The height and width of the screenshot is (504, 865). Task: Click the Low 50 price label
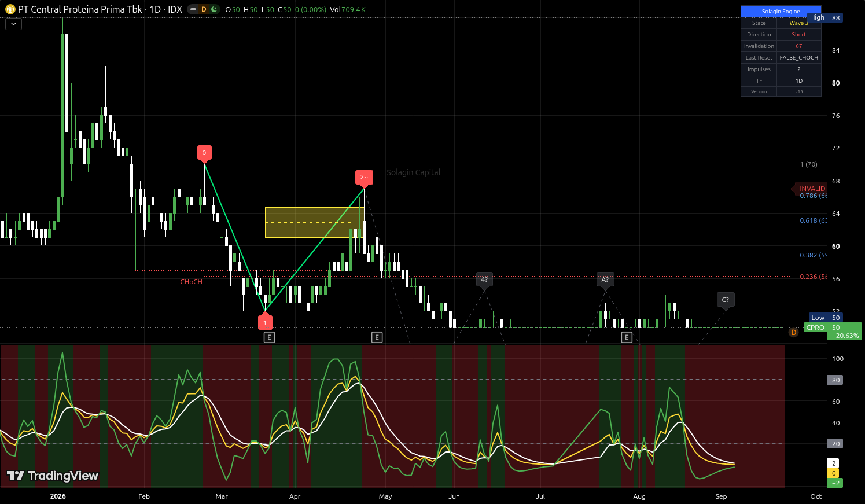tap(827, 318)
